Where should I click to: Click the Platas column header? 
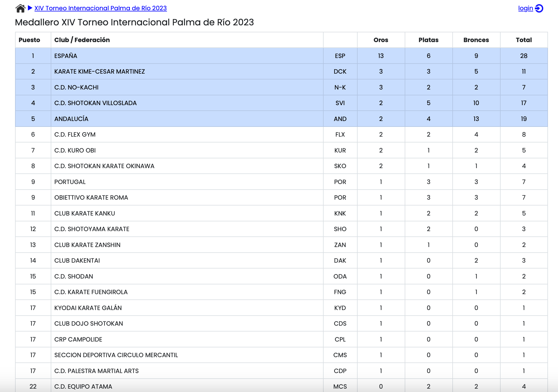428,40
